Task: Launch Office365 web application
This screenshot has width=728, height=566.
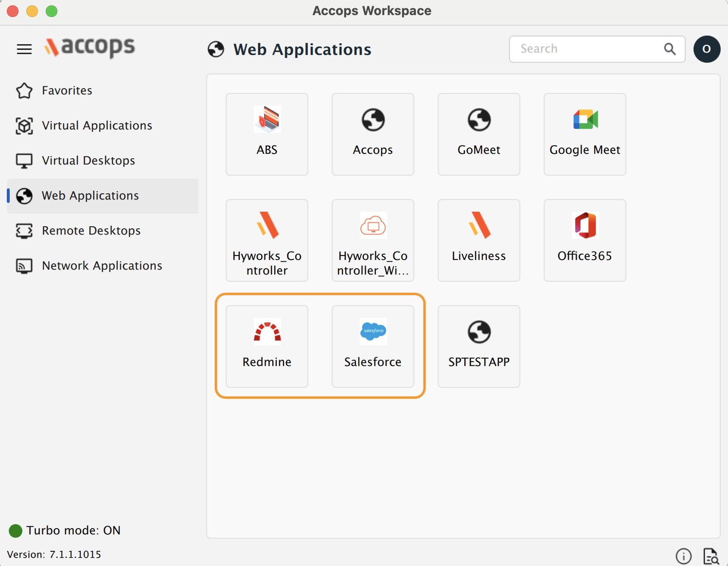Action: (585, 240)
